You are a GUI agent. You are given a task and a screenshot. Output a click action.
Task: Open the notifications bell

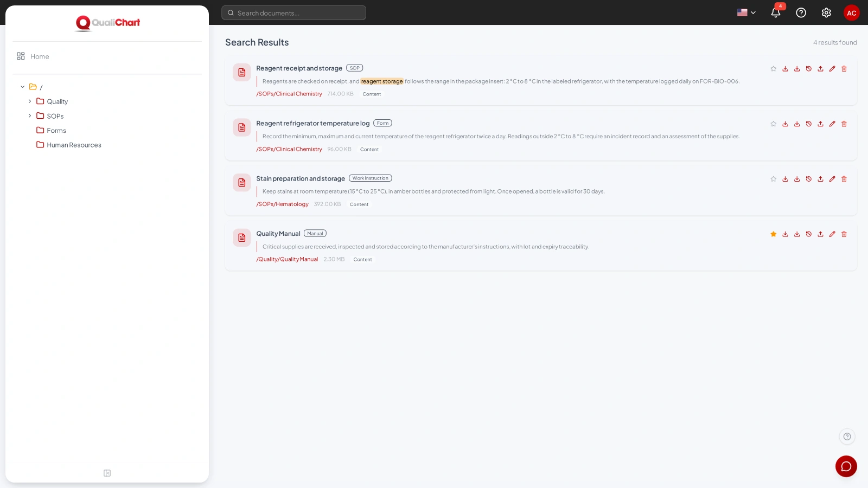coord(776,12)
